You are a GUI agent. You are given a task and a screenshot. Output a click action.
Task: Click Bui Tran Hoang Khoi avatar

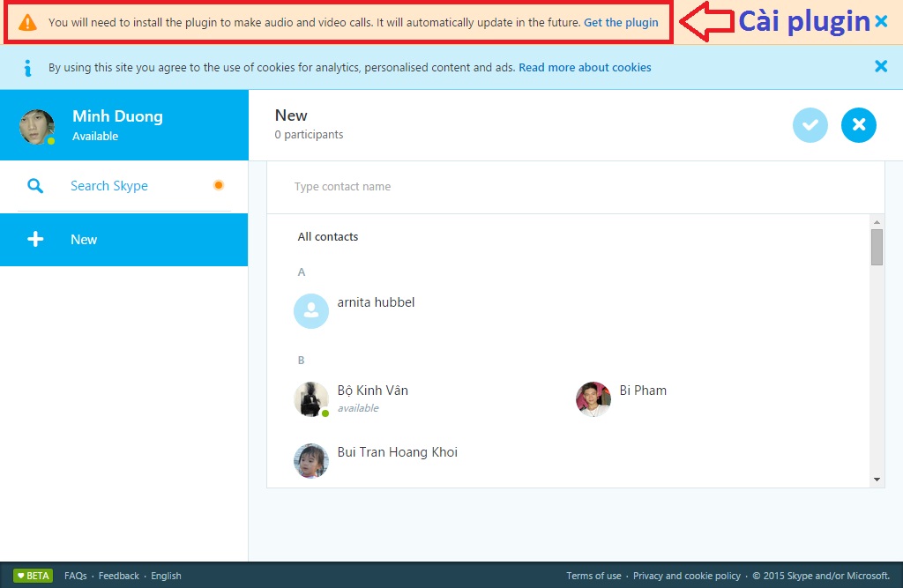[311, 460]
